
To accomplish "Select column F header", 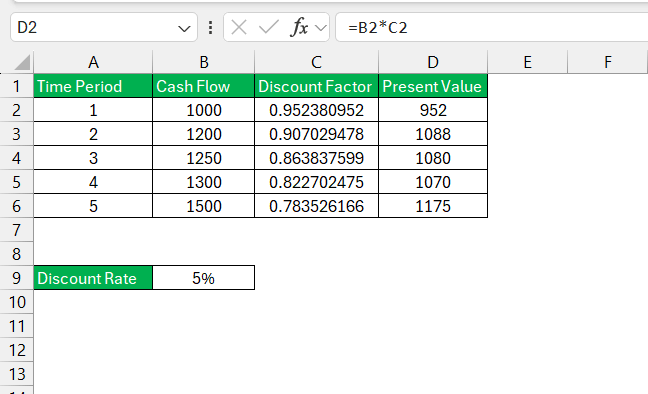I will [608, 62].
